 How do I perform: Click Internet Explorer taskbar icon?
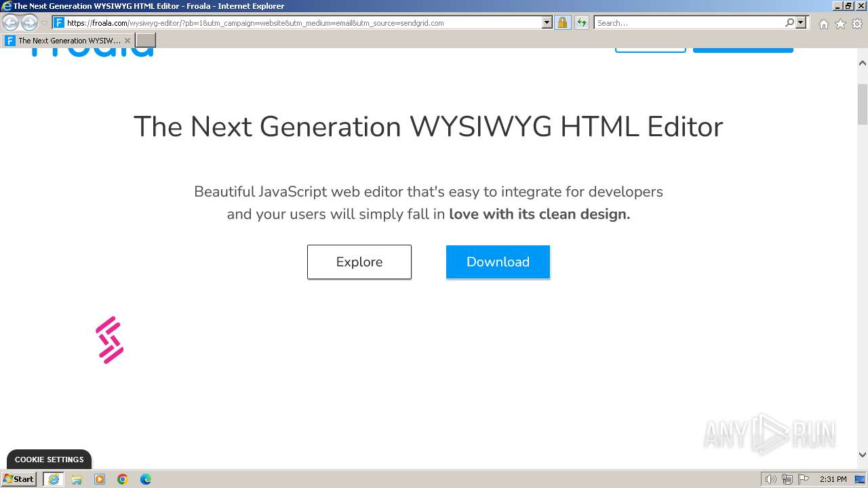point(54,479)
